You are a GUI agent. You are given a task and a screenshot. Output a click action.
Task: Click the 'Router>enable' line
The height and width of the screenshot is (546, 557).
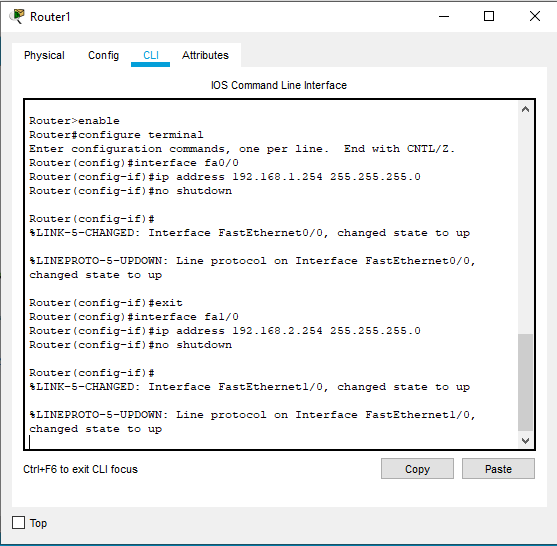[74, 121]
